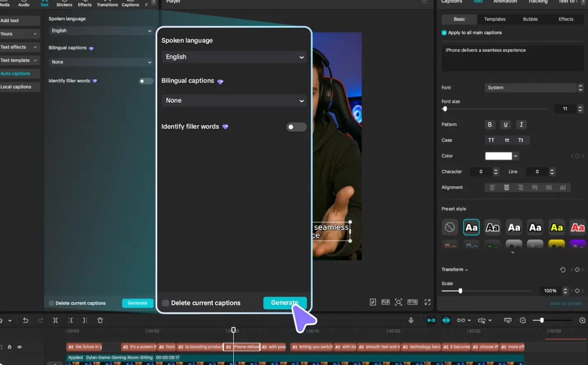Image resolution: width=588 pixels, height=365 pixels.
Task: Center-align the caption text
Action: pos(507,187)
